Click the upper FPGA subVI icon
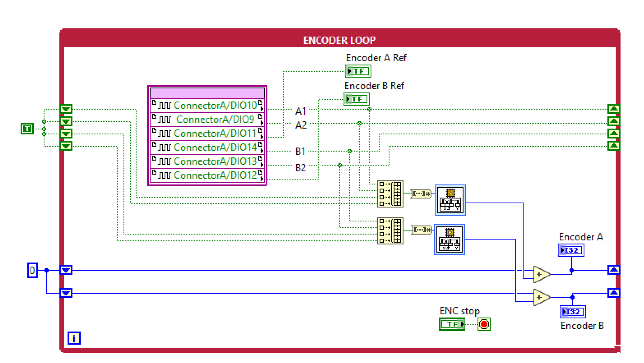The width and height of the screenshot is (644, 363). [450, 200]
